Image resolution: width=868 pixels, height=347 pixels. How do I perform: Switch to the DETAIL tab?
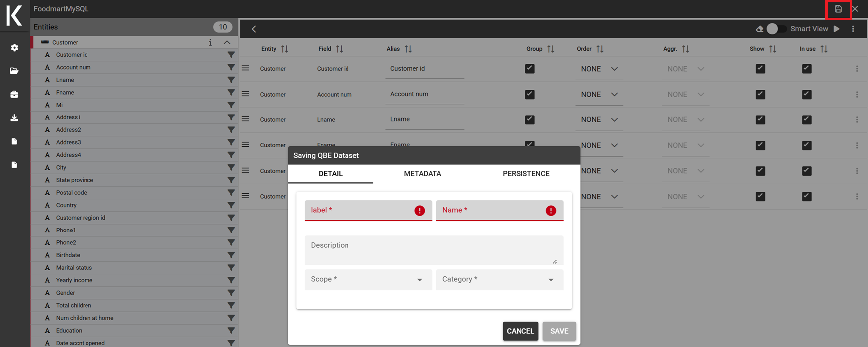tap(331, 174)
